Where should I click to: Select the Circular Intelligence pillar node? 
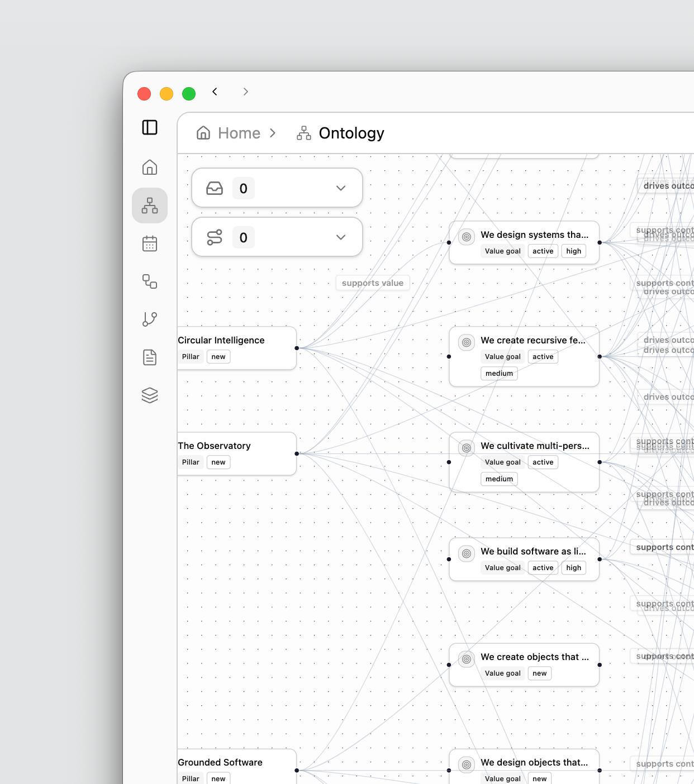pyautogui.click(x=237, y=348)
